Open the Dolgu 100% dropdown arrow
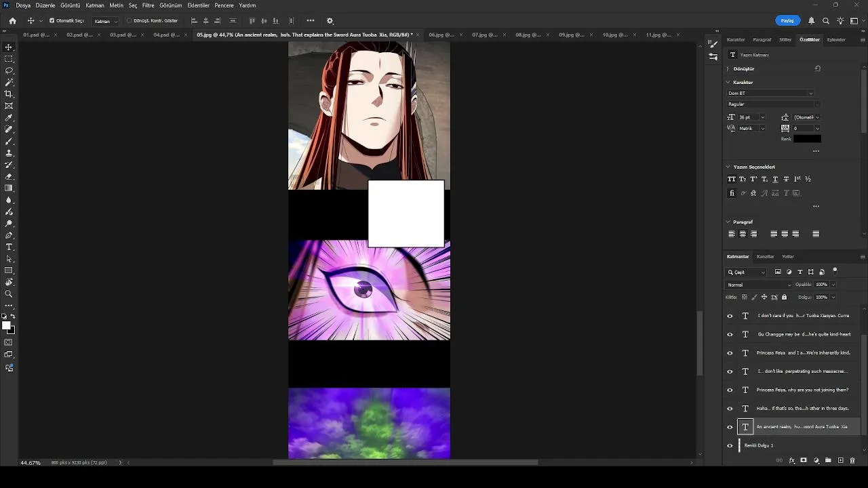This screenshot has height=488, width=868. click(x=833, y=297)
